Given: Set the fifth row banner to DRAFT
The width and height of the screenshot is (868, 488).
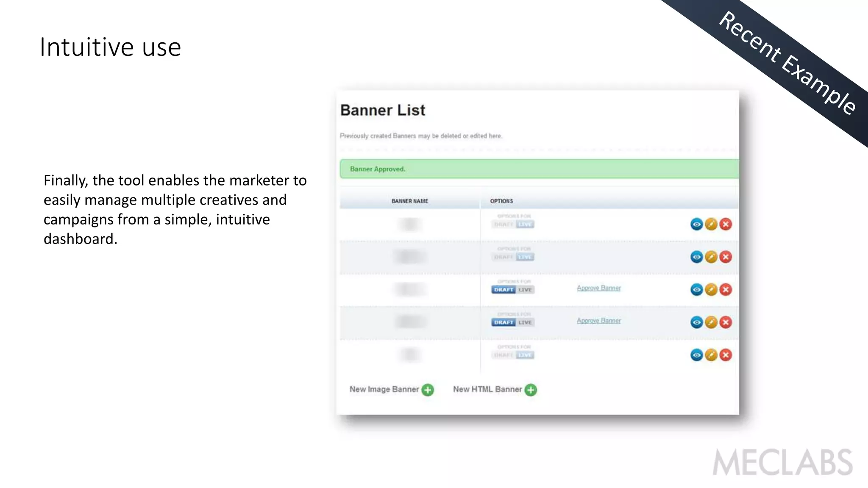Looking at the screenshot, I should 504,355.
